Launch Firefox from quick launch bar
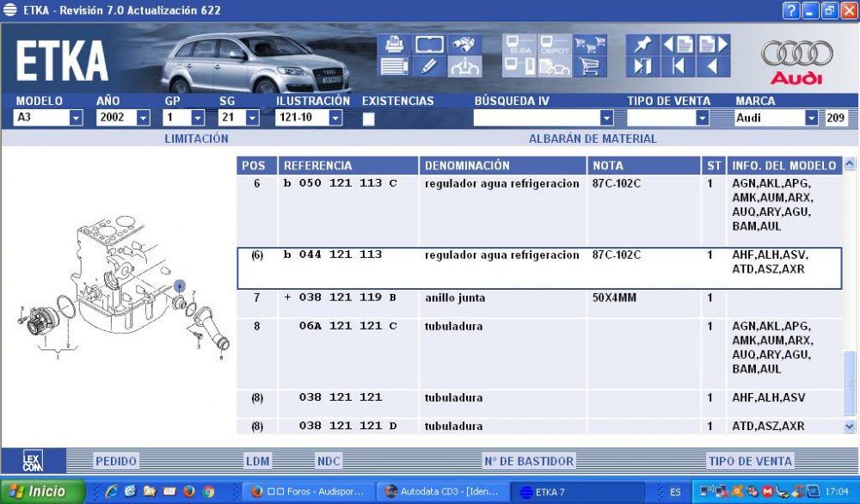The height and width of the screenshot is (504, 860). pos(188,491)
